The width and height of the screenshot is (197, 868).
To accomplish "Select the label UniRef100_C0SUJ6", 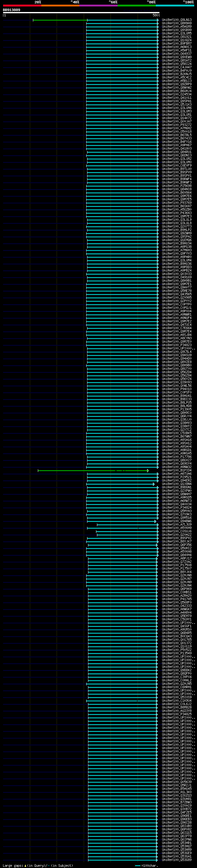I will click(x=176, y=531).
